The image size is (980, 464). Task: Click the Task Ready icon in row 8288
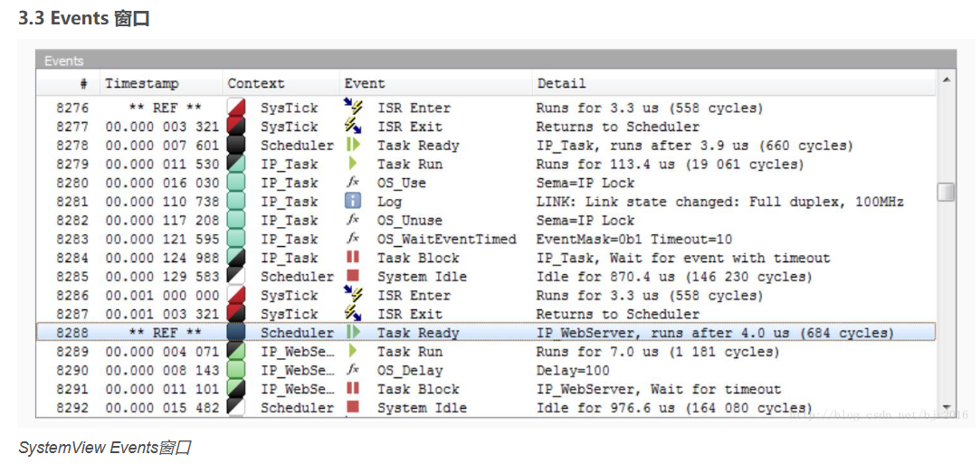(353, 332)
